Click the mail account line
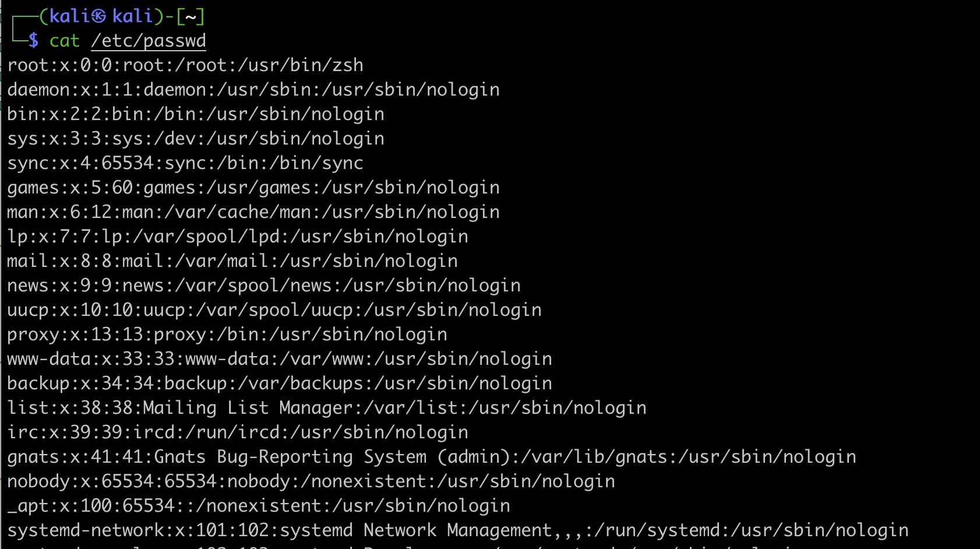 click(x=232, y=261)
